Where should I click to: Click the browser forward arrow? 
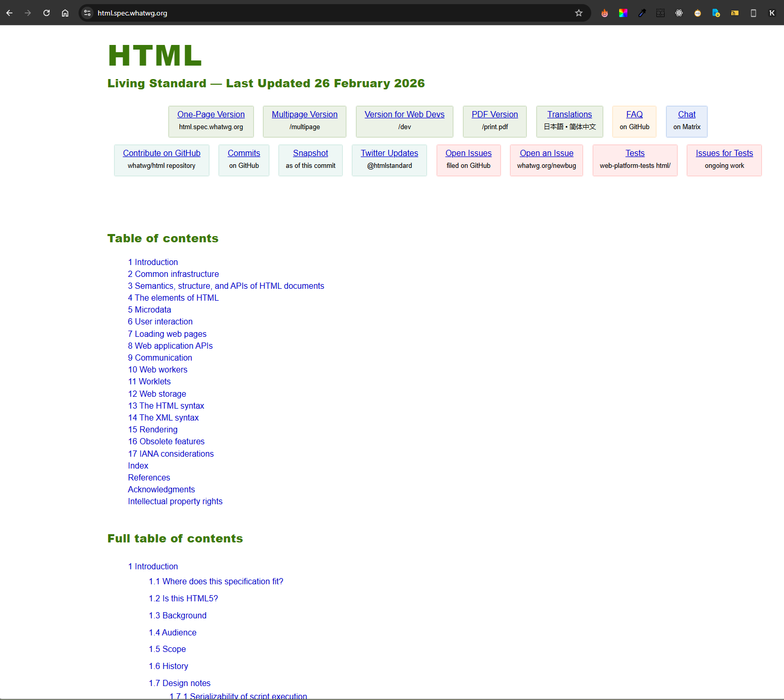28,13
